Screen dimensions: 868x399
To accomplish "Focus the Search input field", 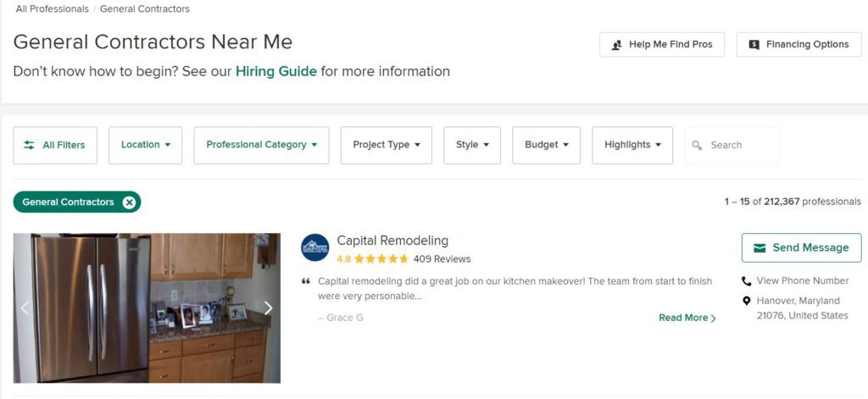I will point(732,145).
